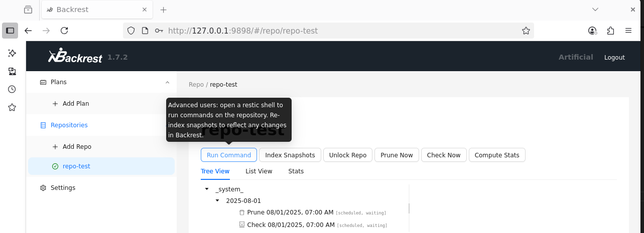Open synced tabs icon in sidebar

click(x=12, y=71)
